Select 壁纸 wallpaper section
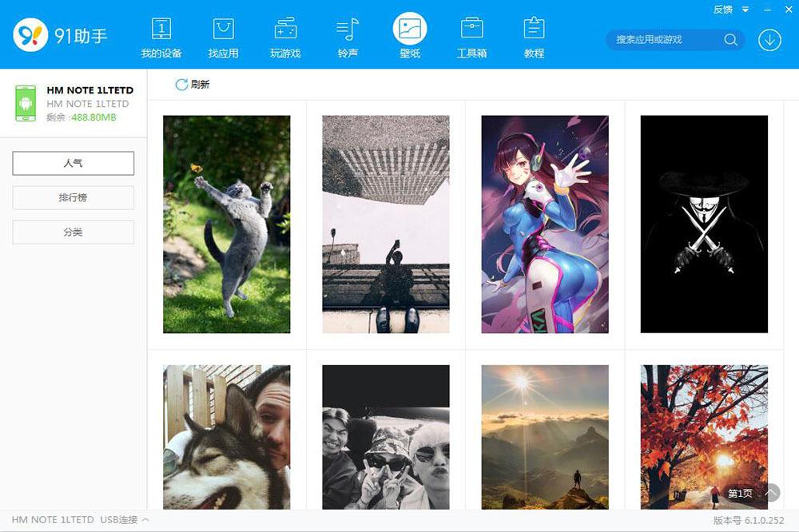The image size is (799, 532). point(410,36)
